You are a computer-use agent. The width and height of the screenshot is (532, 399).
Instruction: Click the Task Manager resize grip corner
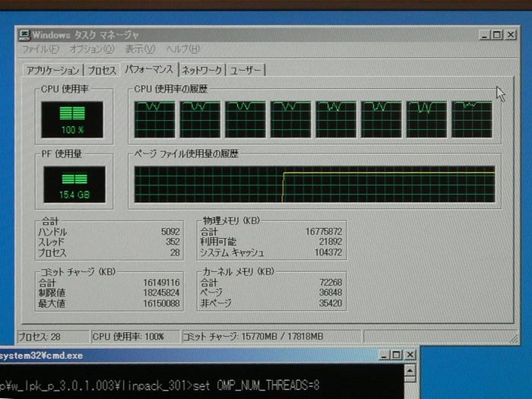point(514,338)
